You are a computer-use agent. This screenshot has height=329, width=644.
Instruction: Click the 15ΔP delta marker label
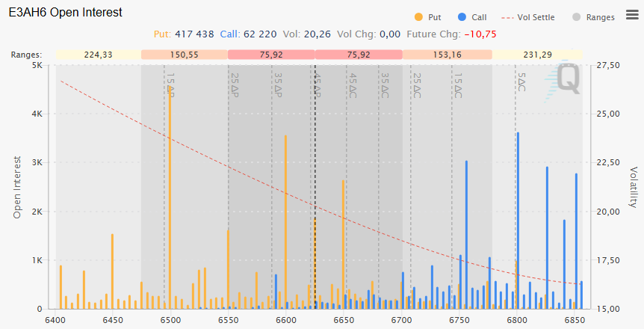pos(170,85)
